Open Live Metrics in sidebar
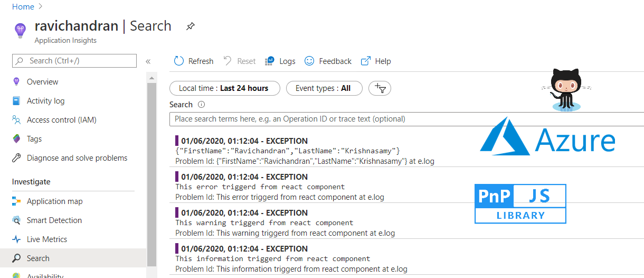 coord(47,239)
